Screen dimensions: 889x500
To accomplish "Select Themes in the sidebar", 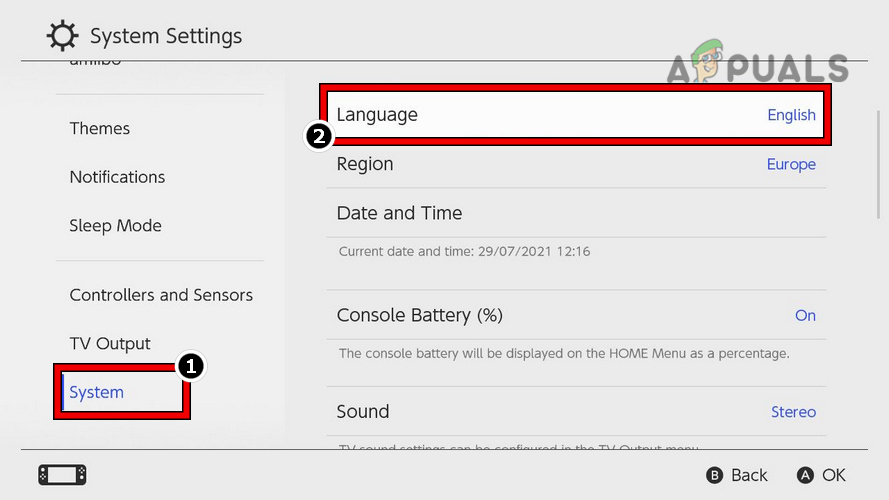I will [x=100, y=128].
